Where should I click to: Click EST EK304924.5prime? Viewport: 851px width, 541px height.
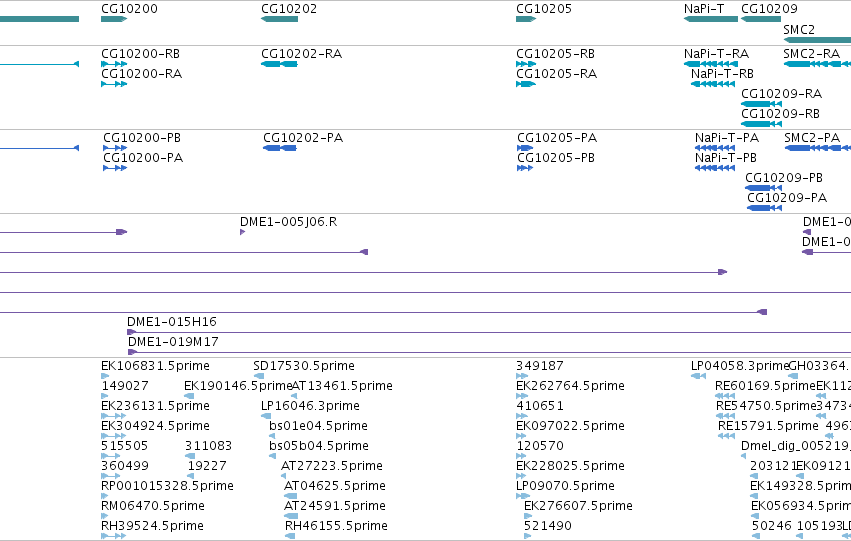click(x=113, y=436)
